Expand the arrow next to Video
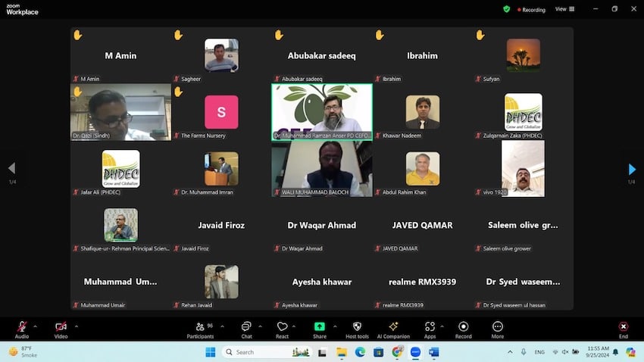This screenshot has width=644, height=362. pyautogui.click(x=76, y=326)
